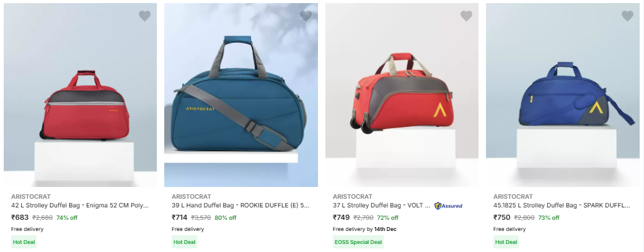View the teal Aristocrat hand duffel photo
This screenshot has width=644, height=252.
[241, 95]
